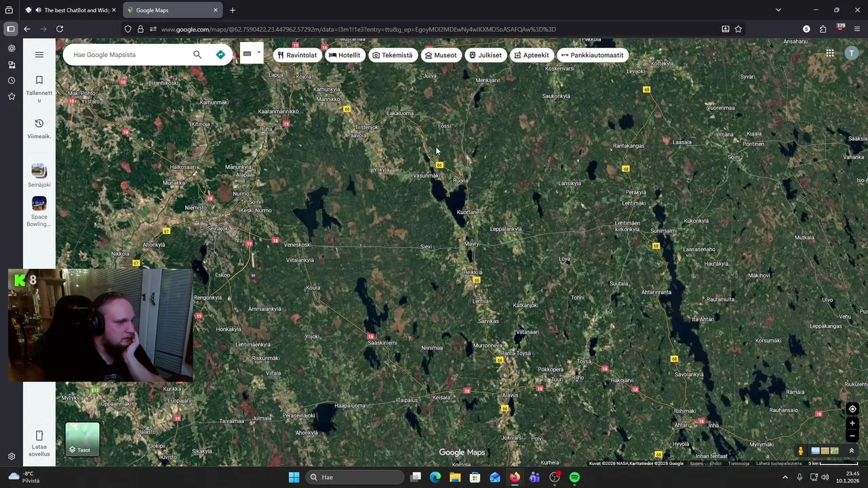Image resolution: width=868 pixels, height=488 pixels.
Task: Click the Ehdot terms link
Action: click(715, 464)
